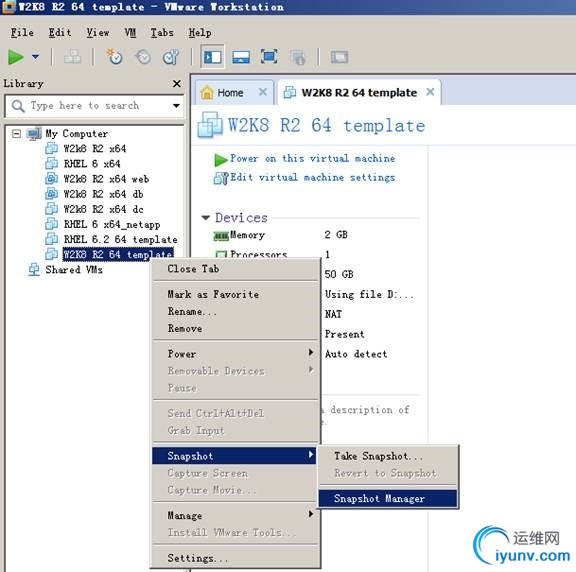Screen dimensions: 576x572
Task: Click the console view toolbar icon
Action: pos(339,57)
